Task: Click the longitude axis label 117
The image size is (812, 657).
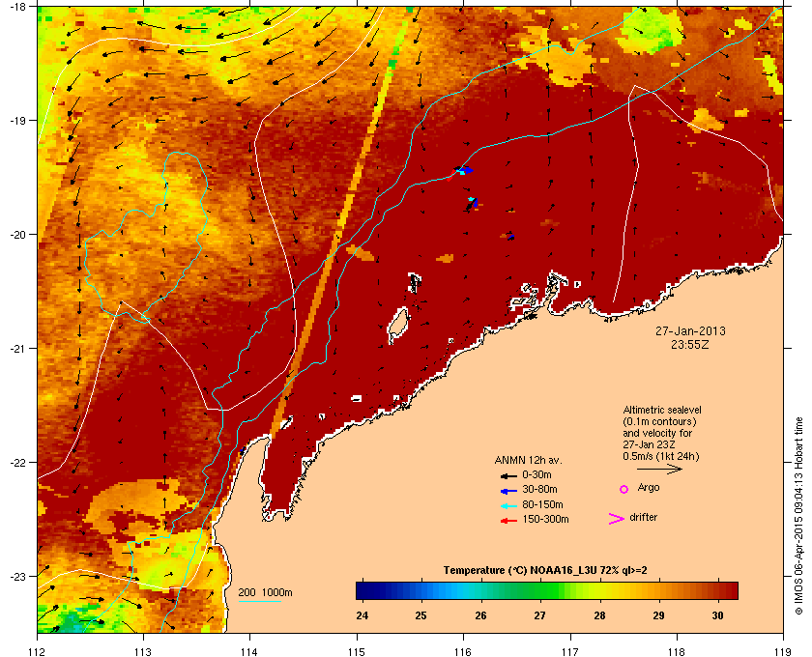Action: (x=570, y=651)
